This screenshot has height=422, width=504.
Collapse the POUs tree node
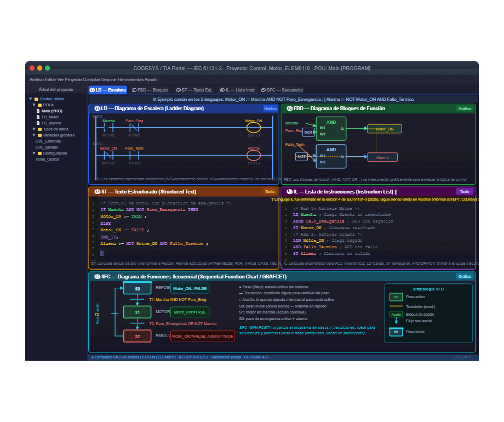[x=34, y=105]
